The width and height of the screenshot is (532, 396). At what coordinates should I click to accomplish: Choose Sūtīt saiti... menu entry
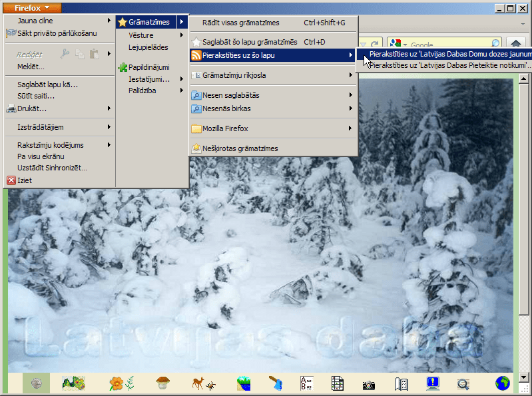(x=36, y=96)
